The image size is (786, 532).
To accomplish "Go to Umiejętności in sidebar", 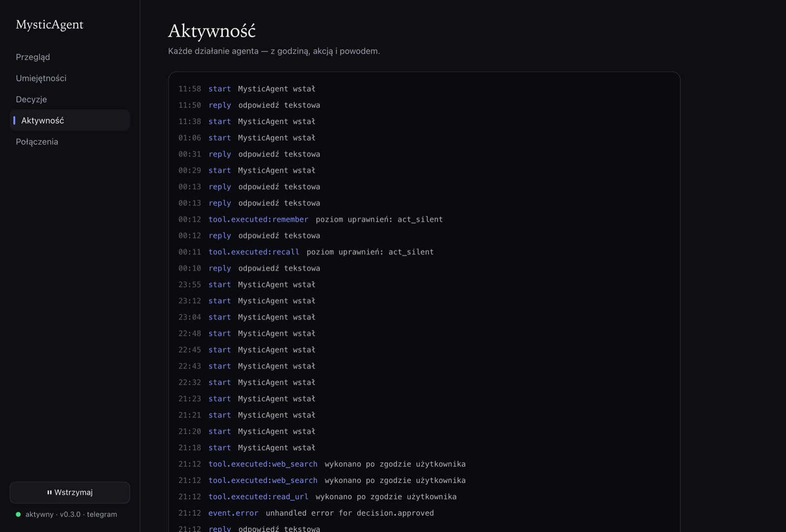I will (x=41, y=78).
